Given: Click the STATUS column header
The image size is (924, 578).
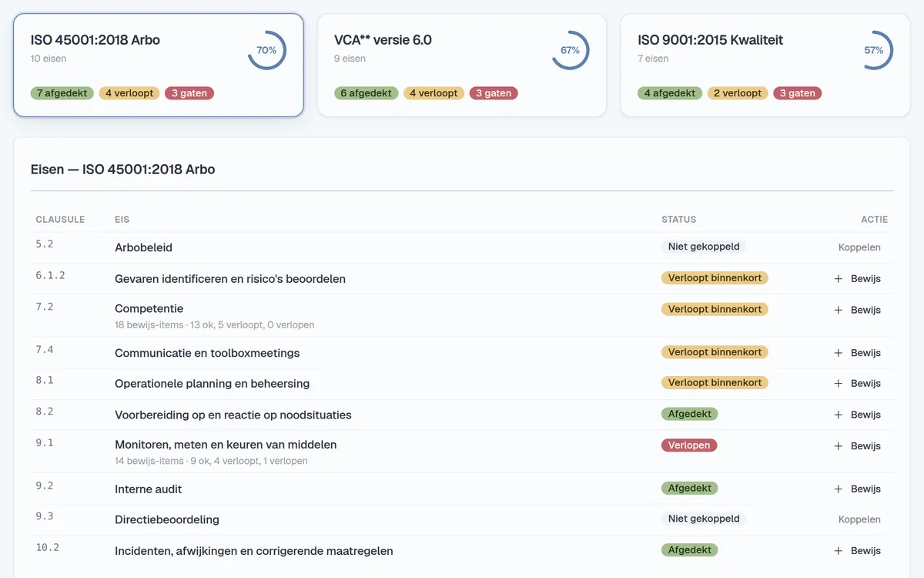Looking at the screenshot, I should [679, 220].
